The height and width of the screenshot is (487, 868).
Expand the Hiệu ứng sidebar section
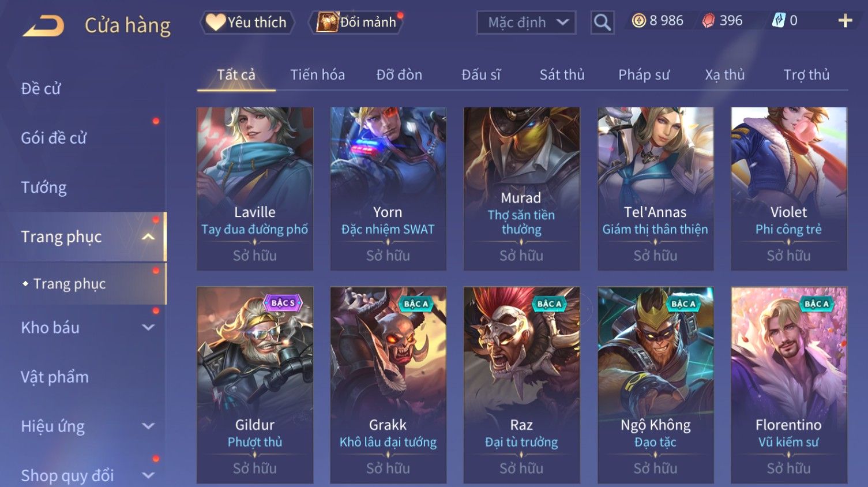[x=148, y=426]
